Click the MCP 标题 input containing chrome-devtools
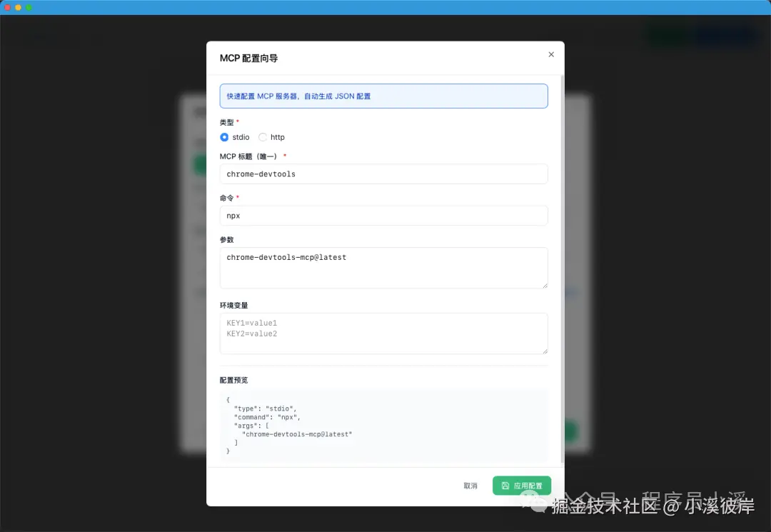 point(384,174)
